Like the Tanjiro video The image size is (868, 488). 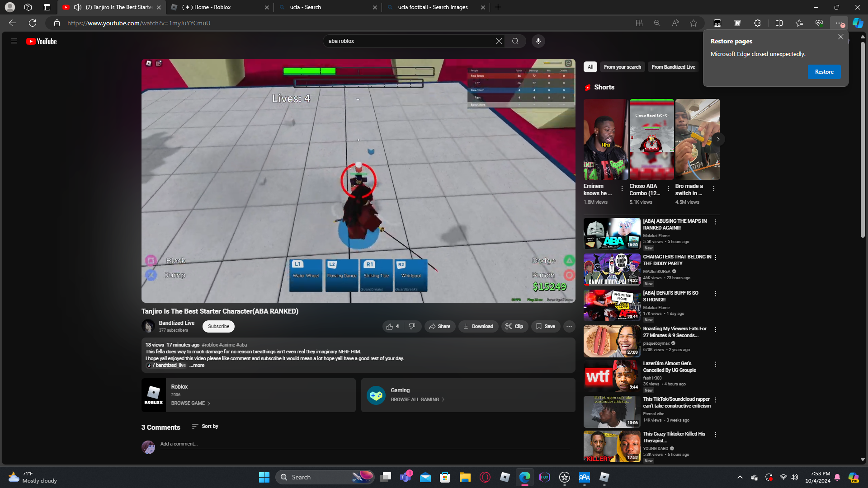pos(392,326)
